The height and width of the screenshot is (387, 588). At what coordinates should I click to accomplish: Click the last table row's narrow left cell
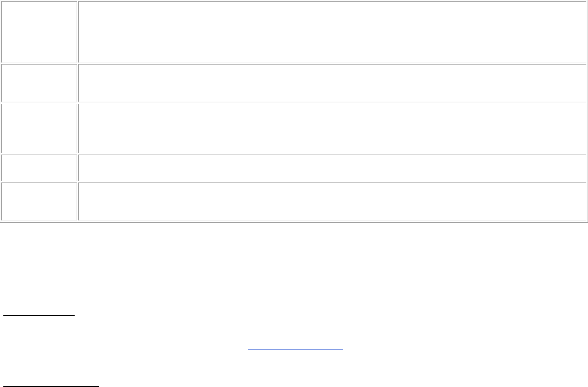39,202
